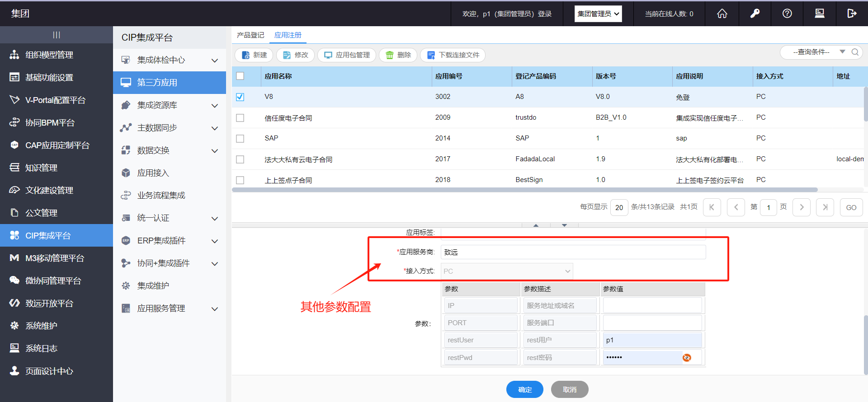Toggle password visibility eye icon
Viewport: 868px width, 402px height.
687,358
